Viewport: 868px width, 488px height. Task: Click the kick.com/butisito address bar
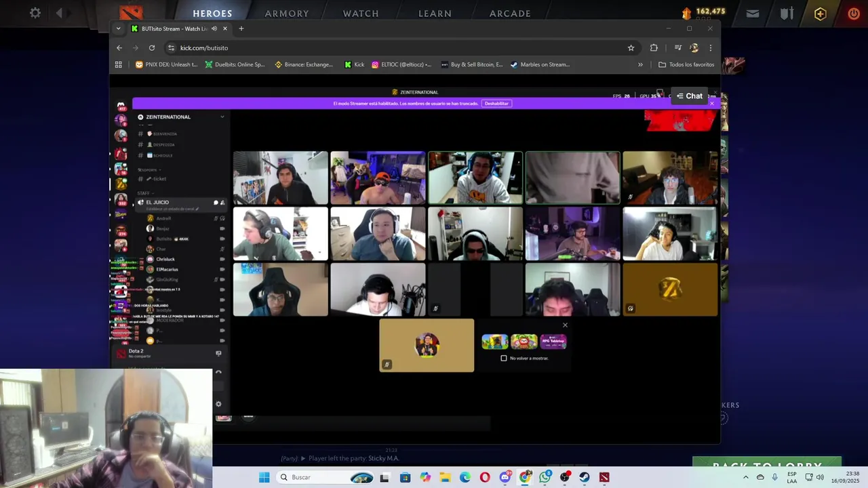(400, 47)
